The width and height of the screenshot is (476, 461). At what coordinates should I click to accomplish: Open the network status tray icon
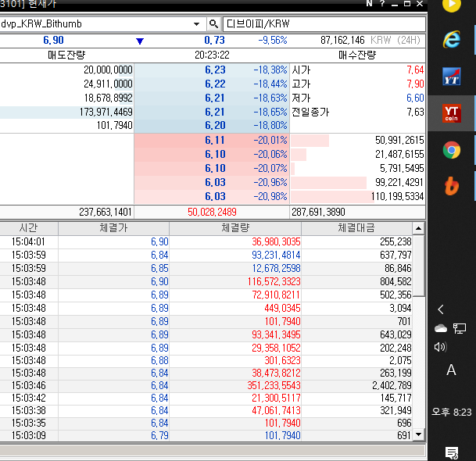[x=460, y=328]
